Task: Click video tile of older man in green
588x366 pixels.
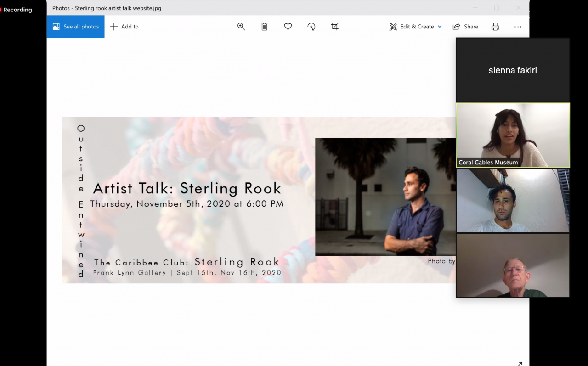Action: (513, 265)
